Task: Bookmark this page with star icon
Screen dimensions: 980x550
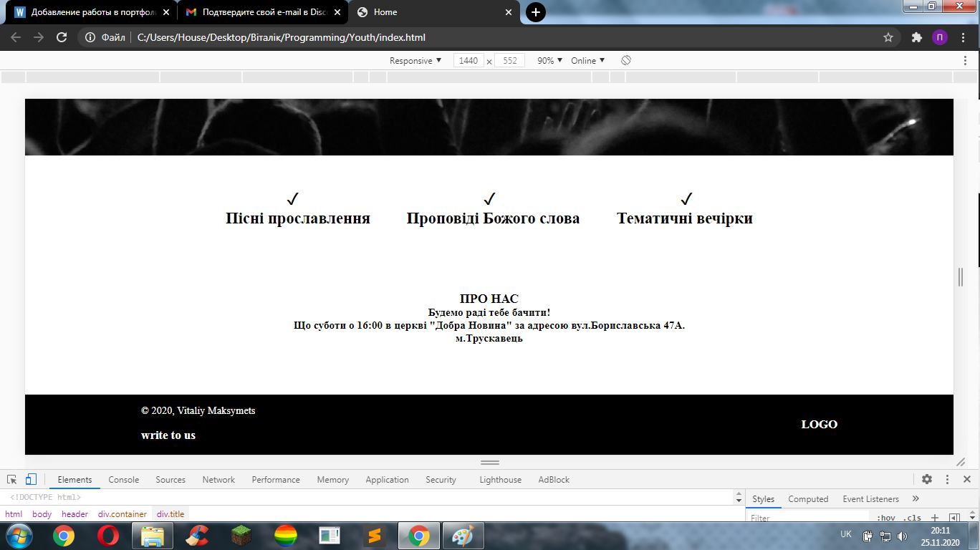Action: click(x=888, y=37)
